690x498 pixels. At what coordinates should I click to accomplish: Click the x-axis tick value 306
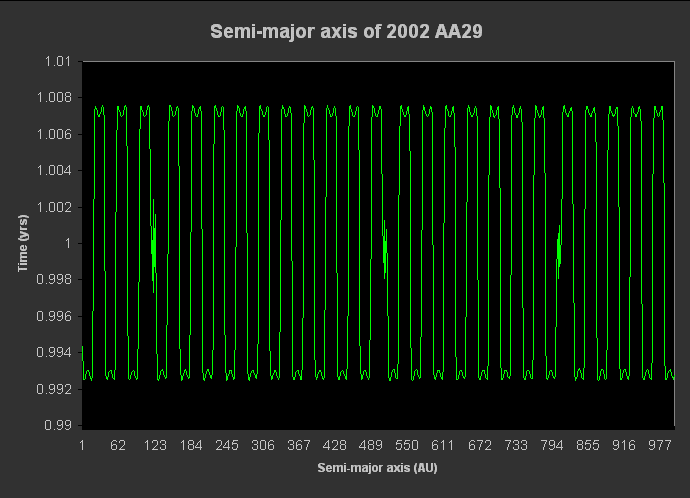(263, 446)
